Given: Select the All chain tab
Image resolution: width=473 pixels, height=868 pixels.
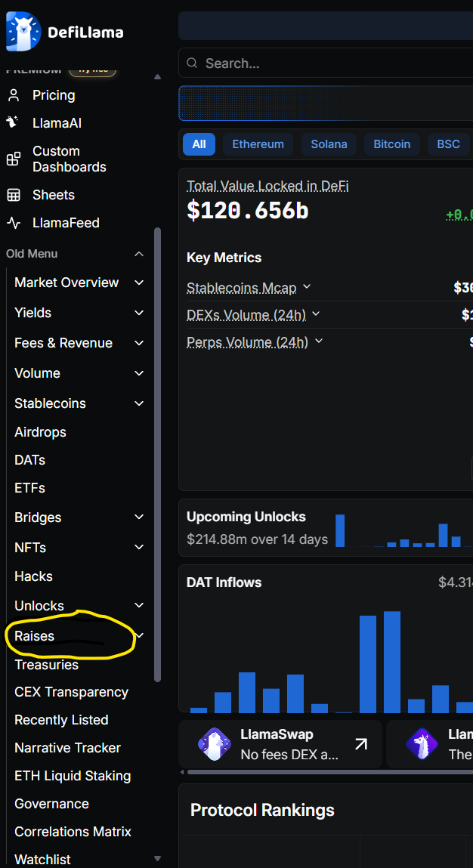Looking at the screenshot, I should (199, 144).
